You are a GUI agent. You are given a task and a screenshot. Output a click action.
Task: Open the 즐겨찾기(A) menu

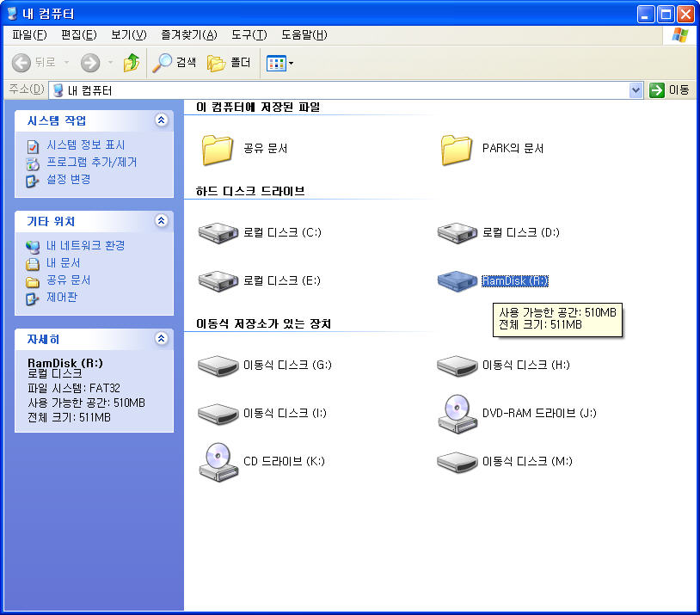pyautogui.click(x=189, y=35)
